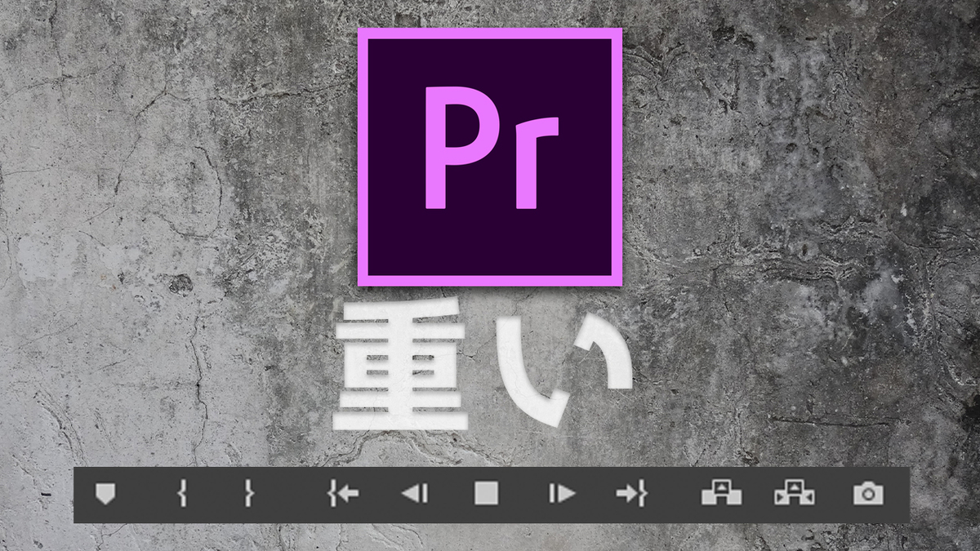The height and width of the screenshot is (551, 980).
Task: Click the Go to Out point icon
Action: click(x=632, y=493)
